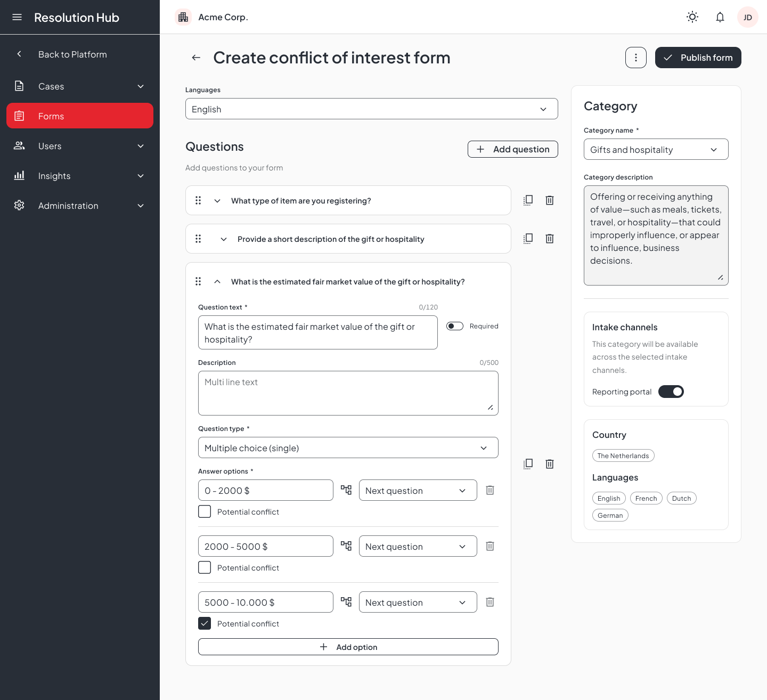Screen dimensions: 767x700
Task: Delete the 'Provide a short description' question
Action: click(x=550, y=239)
